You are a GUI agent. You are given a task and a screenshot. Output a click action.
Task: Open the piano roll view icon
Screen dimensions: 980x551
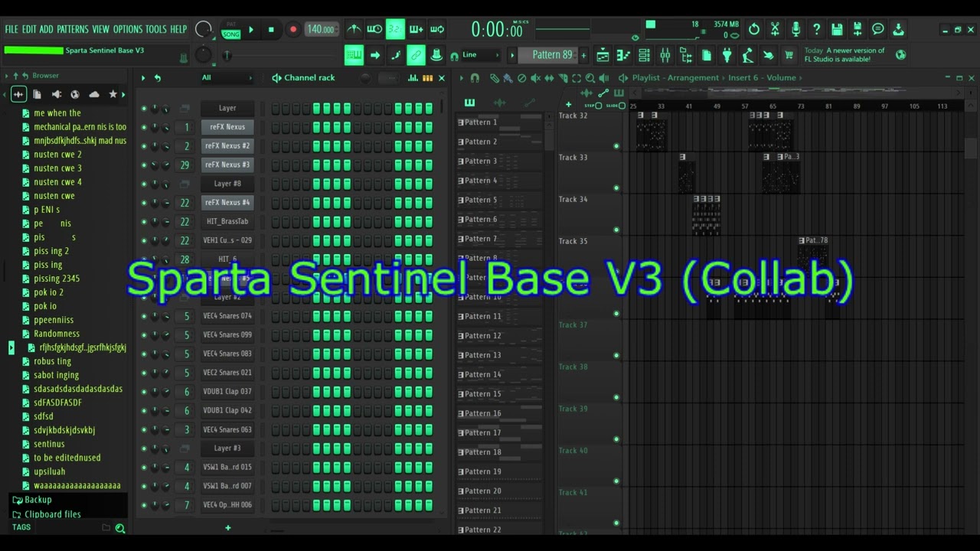(x=623, y=55)
